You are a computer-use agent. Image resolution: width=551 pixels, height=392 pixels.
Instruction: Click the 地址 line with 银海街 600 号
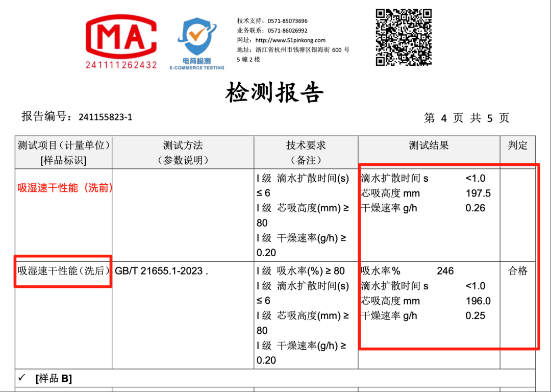(293, 50)
